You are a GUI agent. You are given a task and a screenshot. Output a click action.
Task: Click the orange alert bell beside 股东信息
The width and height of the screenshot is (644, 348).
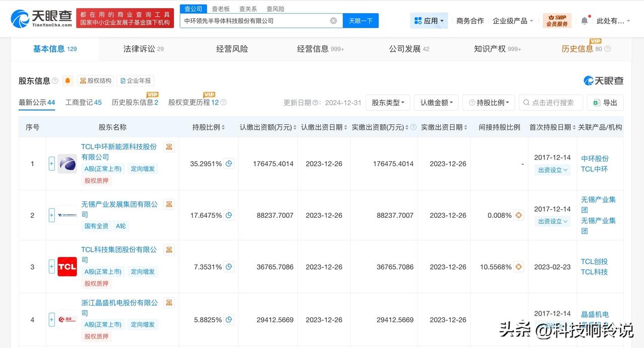pyautogui.click(x=68, y=80)
